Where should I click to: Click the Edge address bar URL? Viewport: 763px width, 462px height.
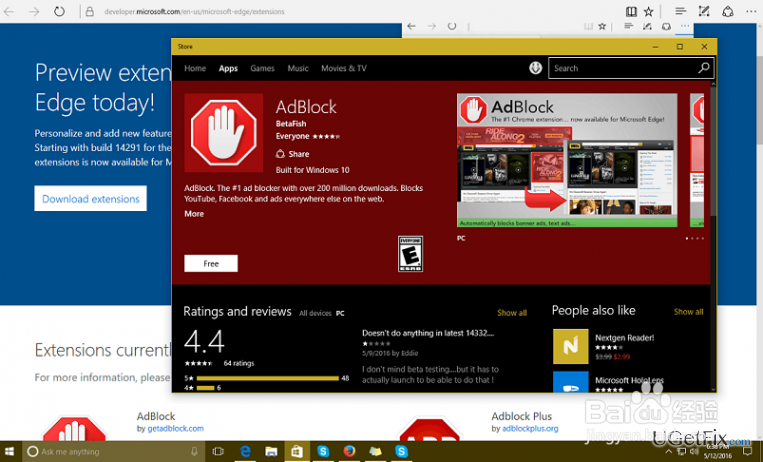194,11
